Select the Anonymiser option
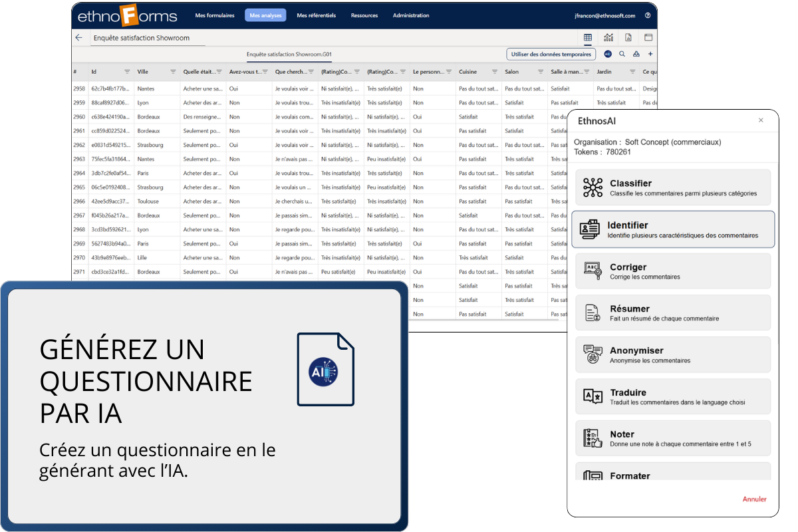The width and height of the screenshot is (798, 532). click(x=672, y=354)
